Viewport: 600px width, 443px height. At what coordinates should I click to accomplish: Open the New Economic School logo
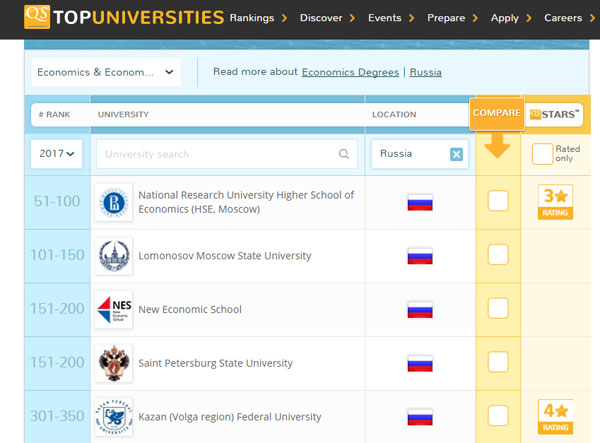114,309
